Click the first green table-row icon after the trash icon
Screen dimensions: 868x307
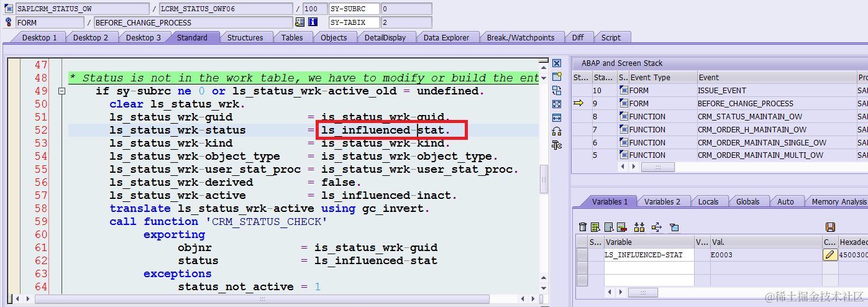(595, 227)
